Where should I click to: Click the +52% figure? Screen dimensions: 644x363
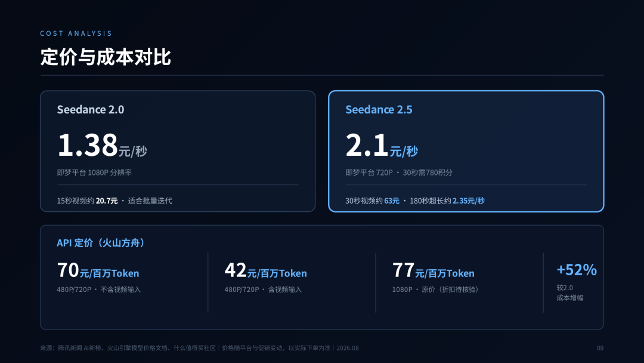pyautogui.click(x=577, y=270)
